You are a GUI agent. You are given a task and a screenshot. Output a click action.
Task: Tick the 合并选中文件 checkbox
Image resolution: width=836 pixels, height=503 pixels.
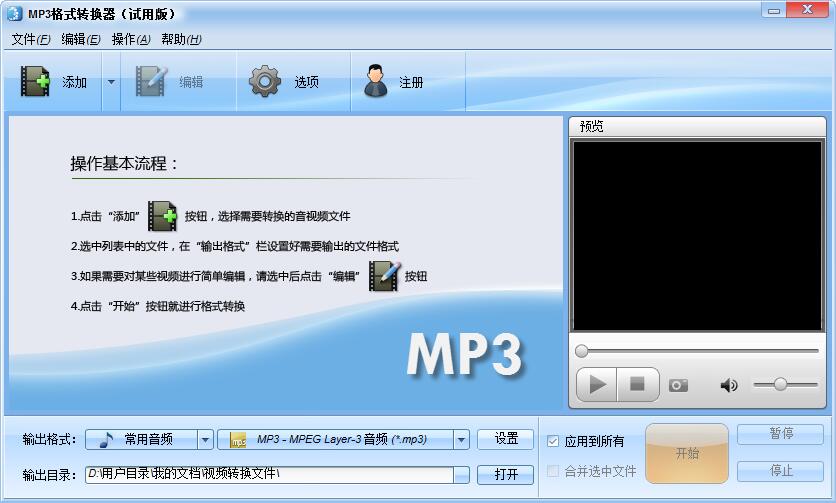click(553, 471)
